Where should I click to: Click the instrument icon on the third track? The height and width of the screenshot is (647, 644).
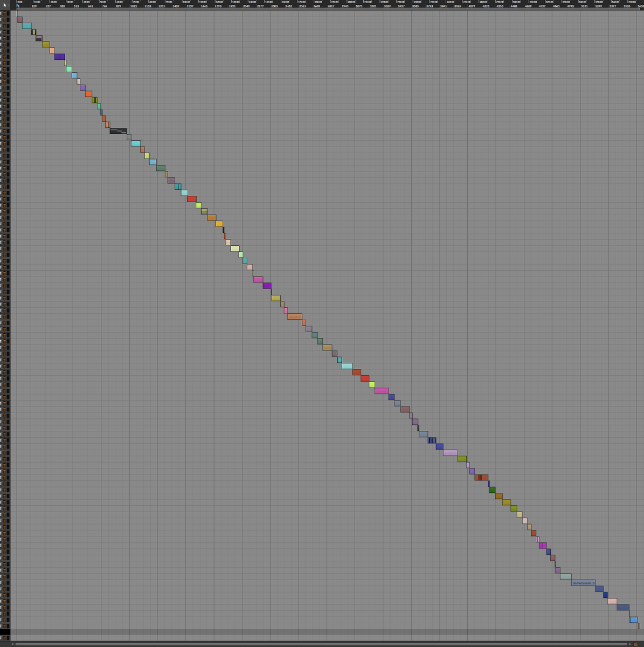coord(4,26)
